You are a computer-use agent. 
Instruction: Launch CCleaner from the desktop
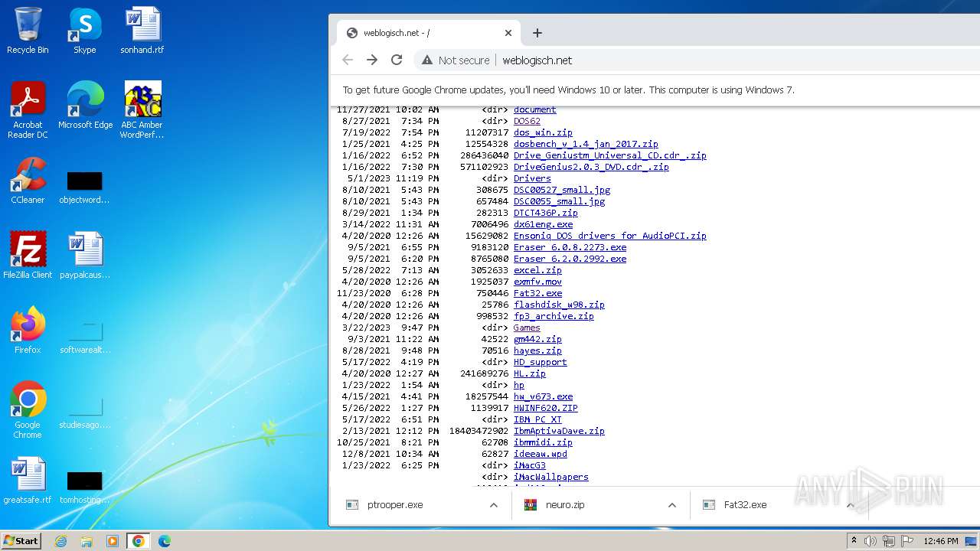[x=28, y=181]
